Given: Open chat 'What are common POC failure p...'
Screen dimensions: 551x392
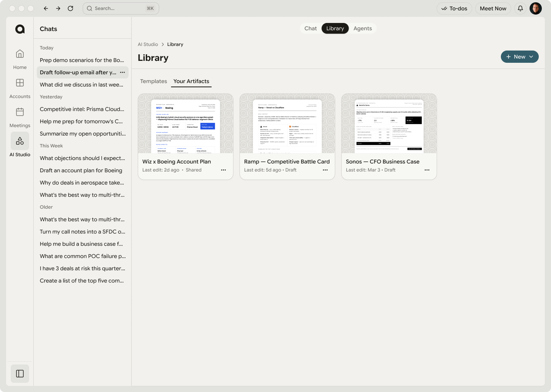Looking at the screenshot, I should (83, 256).
